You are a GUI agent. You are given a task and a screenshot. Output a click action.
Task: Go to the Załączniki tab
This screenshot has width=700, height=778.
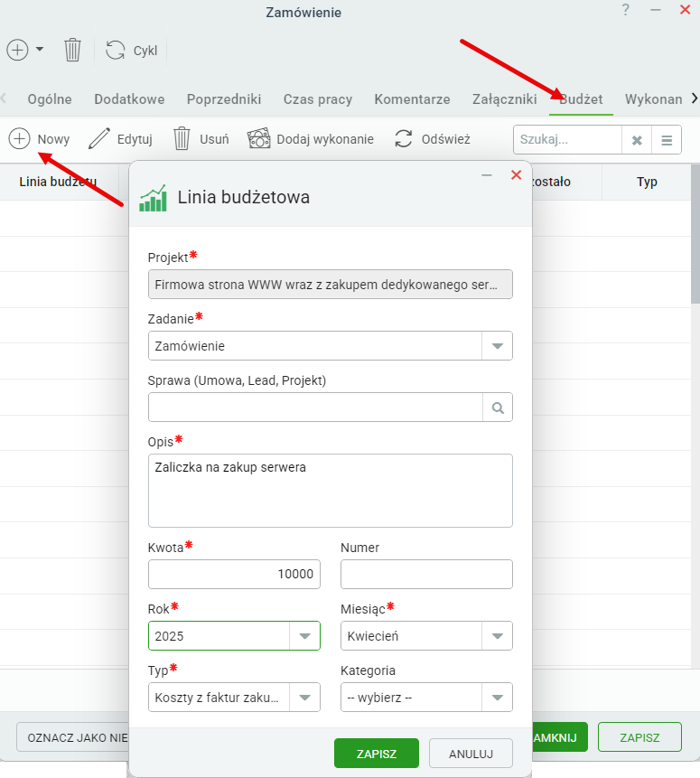[505, 99]
